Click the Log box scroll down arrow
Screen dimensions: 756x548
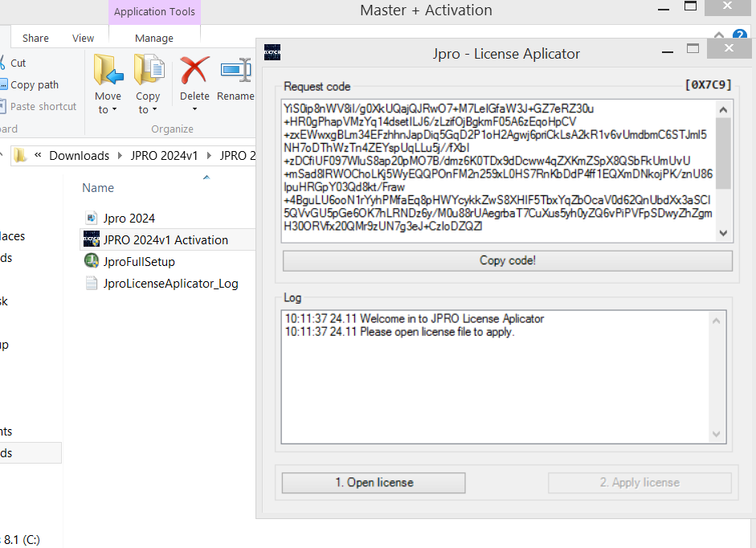tap(716, 434)
